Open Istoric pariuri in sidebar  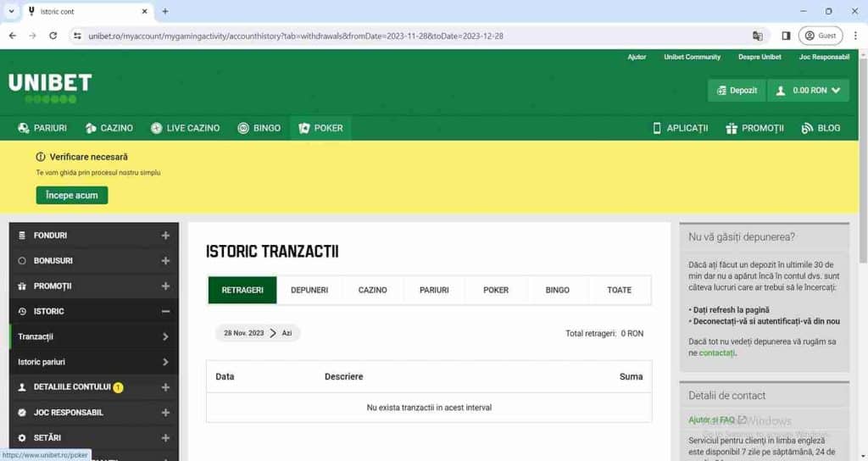(x=93, y=362)
